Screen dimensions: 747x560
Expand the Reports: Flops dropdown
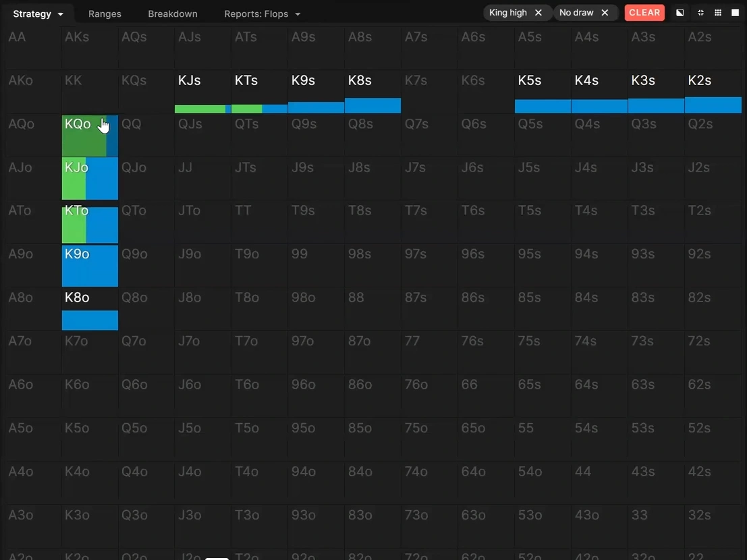coord(262,13)
